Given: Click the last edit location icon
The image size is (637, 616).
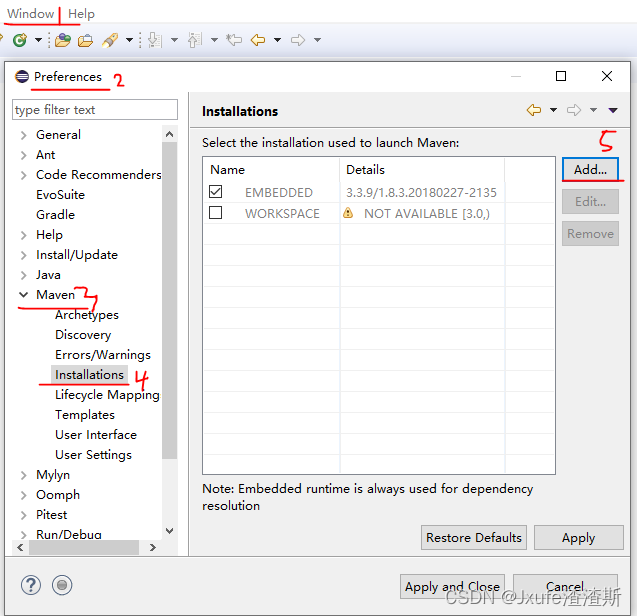Looking at the screenshot, I should [x=234, y=40].
